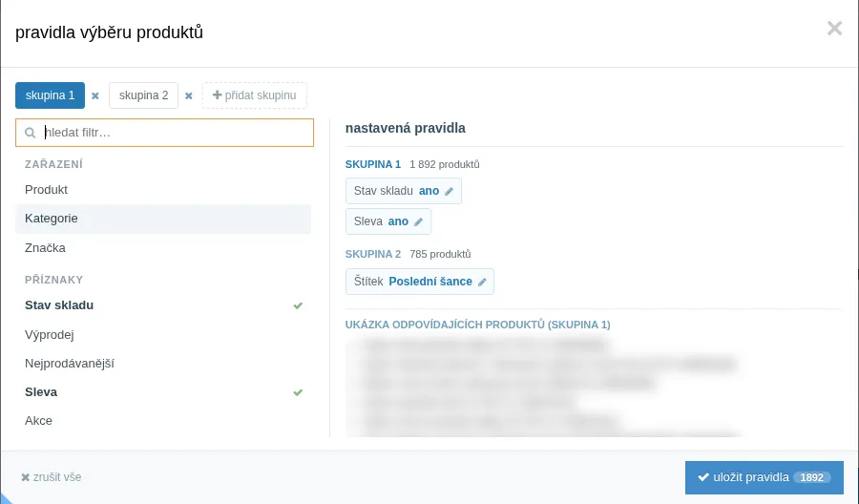This screenshot has width=859, height=504.
Task: Click the 1 892 produktů count
Action: pos(444,164)
